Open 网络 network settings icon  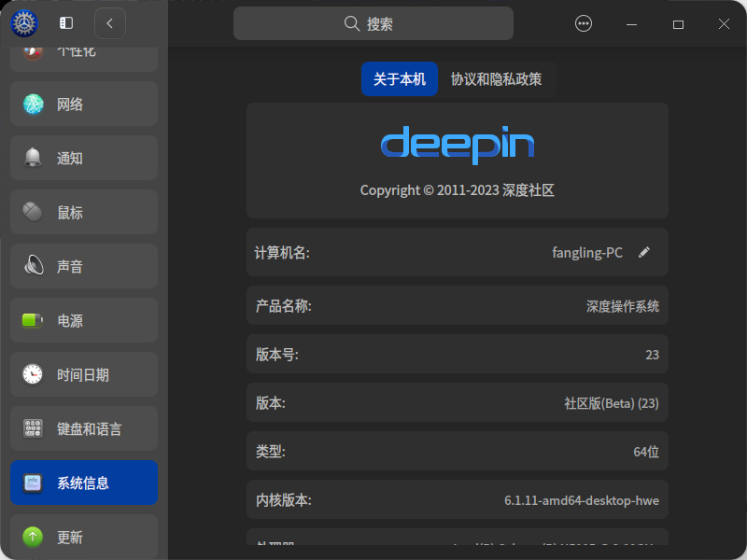[x=33, y=104]
